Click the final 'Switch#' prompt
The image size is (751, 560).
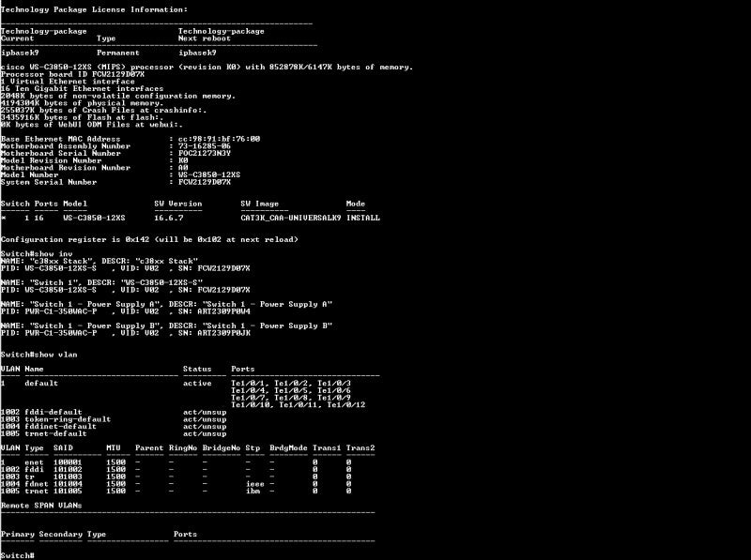[17, 555]
